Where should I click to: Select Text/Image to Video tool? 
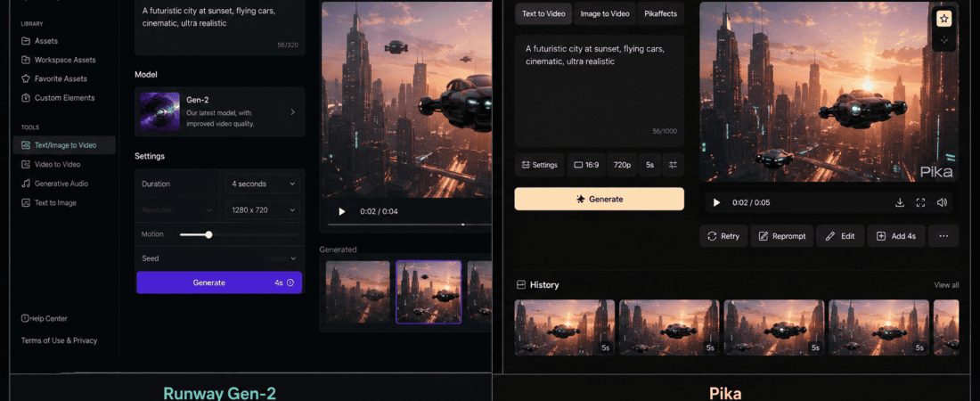[x=64, y=145]
